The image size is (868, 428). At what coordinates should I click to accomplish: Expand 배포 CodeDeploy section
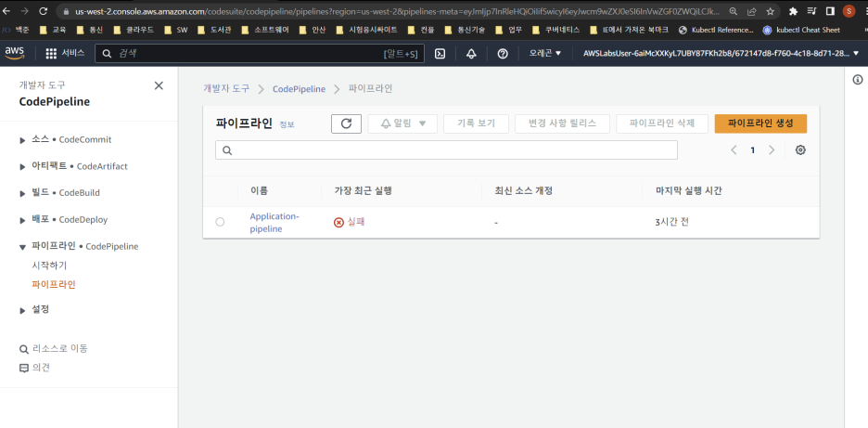click(22, 220)
